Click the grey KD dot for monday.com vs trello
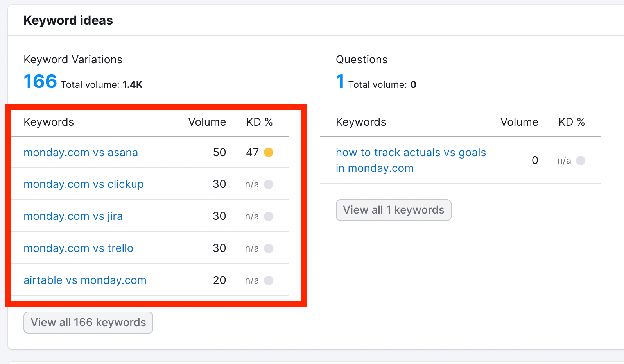624x364 pixels. (x=269, y=248)
